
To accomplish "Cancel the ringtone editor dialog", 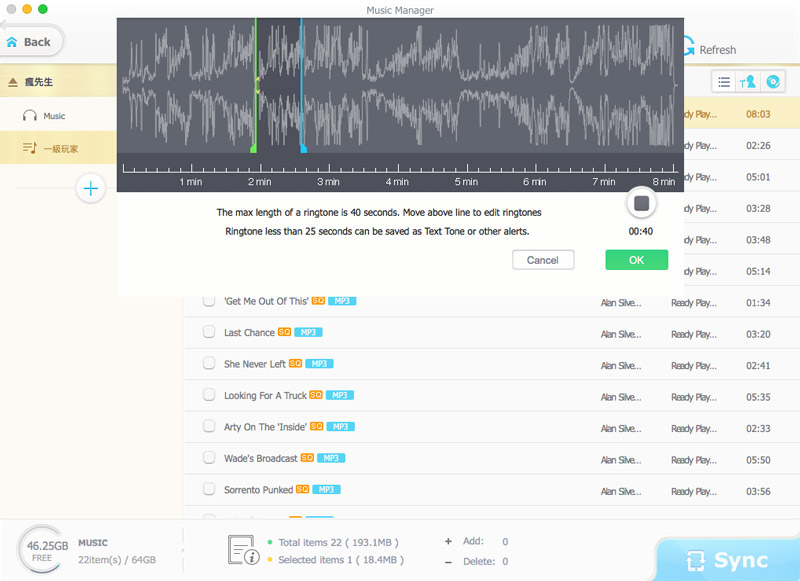I will point(543,260).
